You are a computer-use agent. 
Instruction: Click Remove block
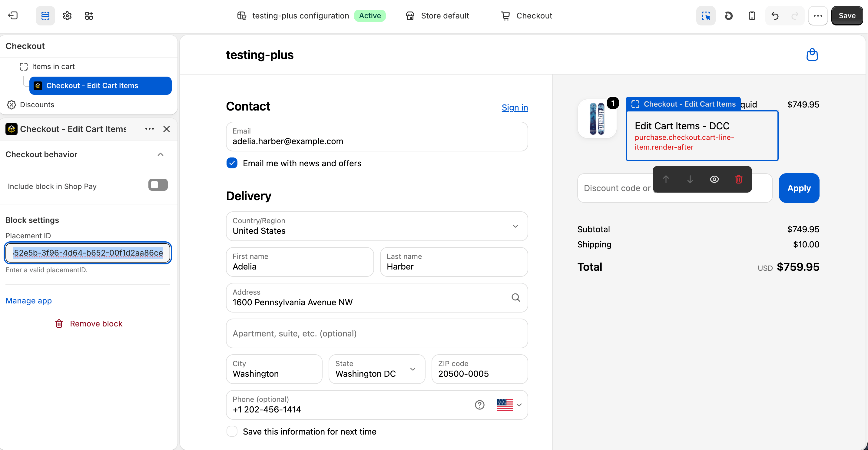pos(88,323)
